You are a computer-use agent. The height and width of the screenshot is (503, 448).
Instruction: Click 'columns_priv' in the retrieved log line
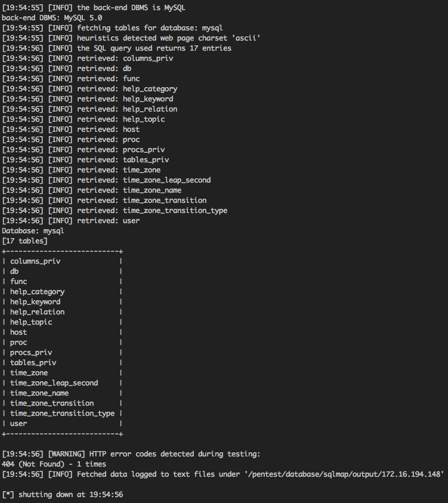click(148, 58)
